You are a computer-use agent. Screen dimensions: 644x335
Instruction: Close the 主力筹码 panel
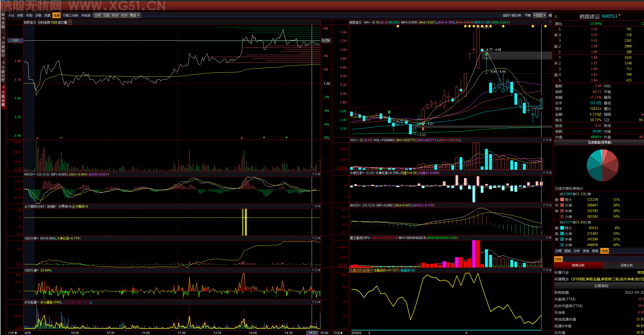pos(319,206)
